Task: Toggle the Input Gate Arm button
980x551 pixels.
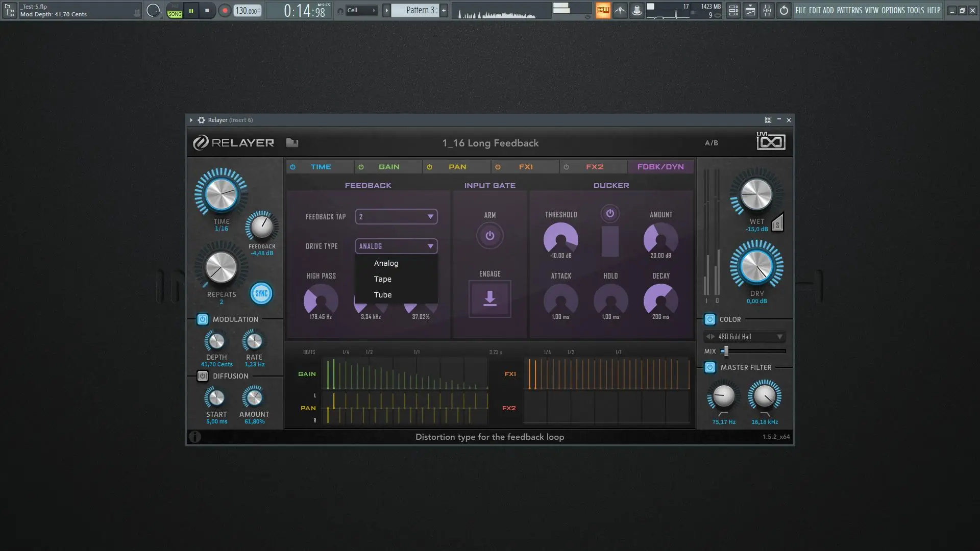Action: (489, 236)
